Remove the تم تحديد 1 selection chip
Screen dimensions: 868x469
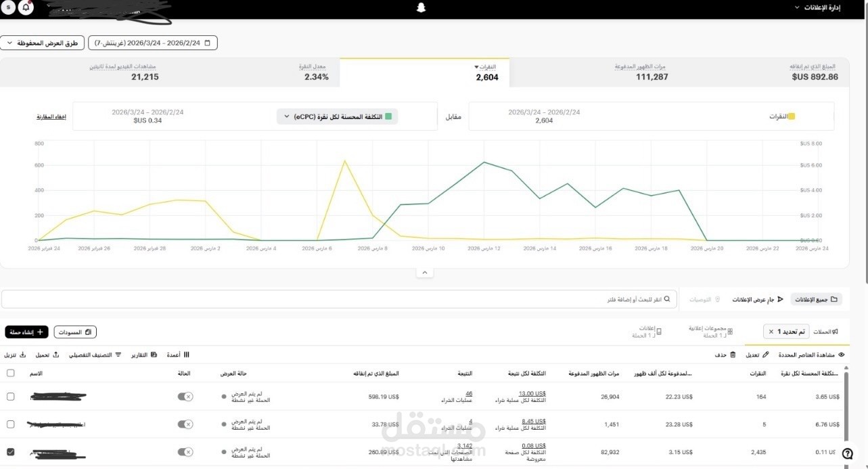pos(771,332)
